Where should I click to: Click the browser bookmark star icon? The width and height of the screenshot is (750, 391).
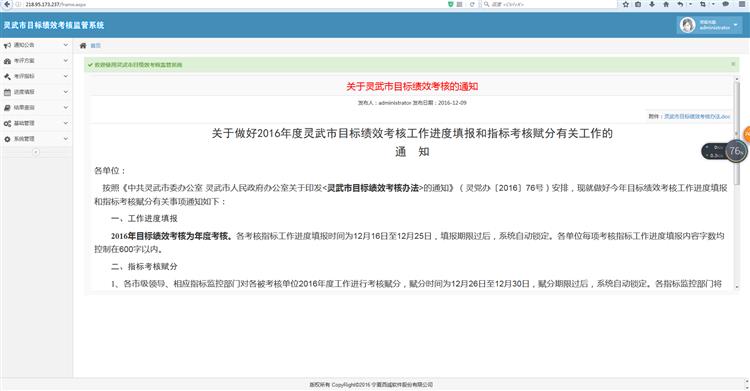click(x=626, y=4)
